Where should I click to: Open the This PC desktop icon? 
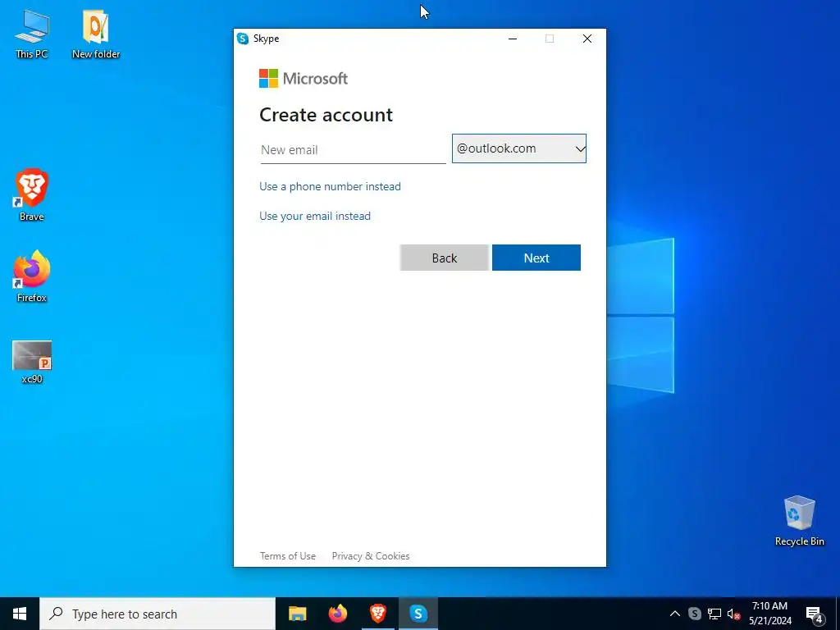(32, 34)
